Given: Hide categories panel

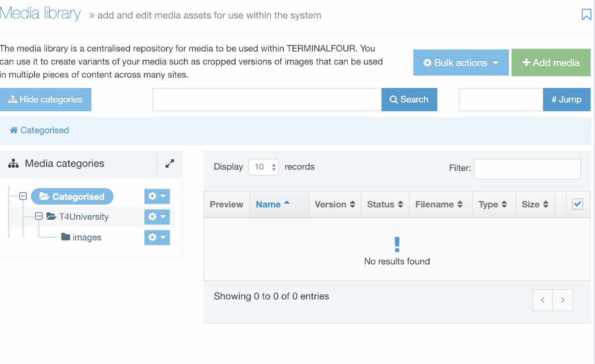Looking at the screenshot, I should (x=45, y=99).
